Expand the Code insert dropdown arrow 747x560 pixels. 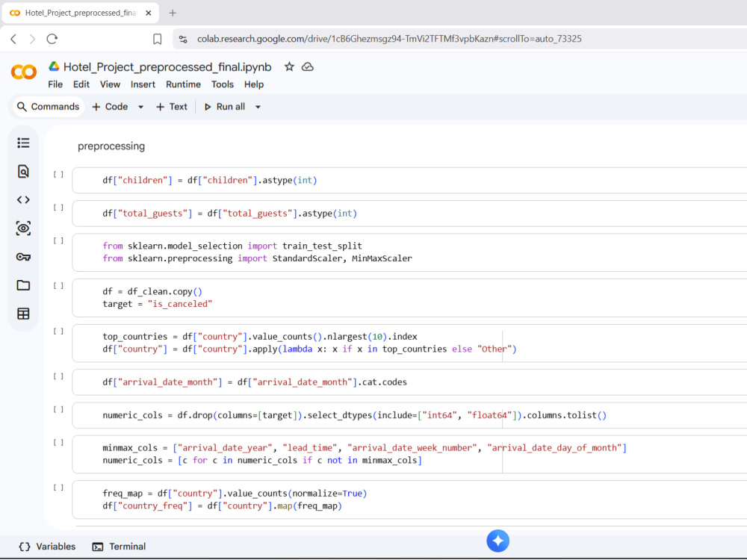pyautogui.click(x=140, y=107)
